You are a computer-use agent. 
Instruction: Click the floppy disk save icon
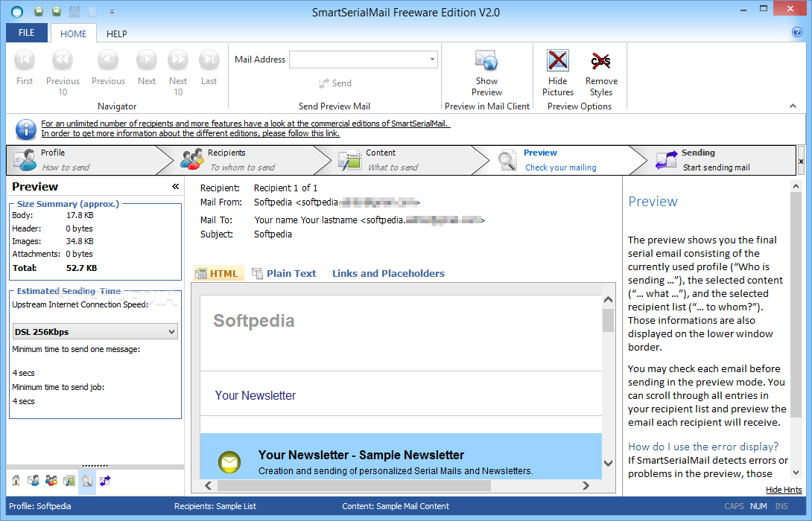tap(74, 11)
